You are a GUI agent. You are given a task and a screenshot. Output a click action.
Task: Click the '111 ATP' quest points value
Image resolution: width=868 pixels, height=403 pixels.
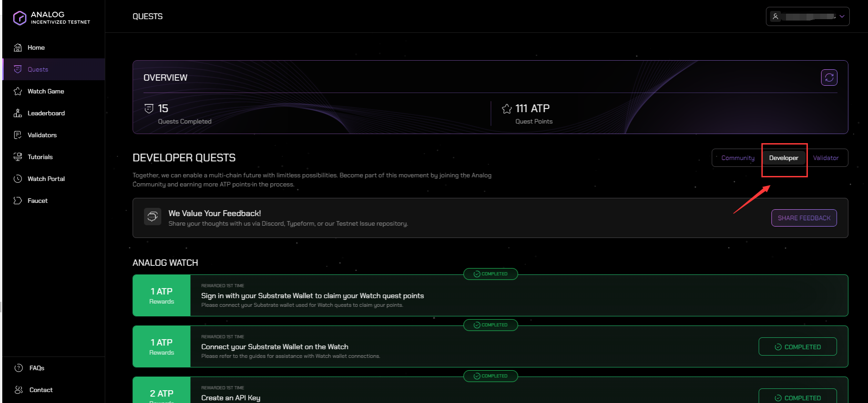pos(532,108)
